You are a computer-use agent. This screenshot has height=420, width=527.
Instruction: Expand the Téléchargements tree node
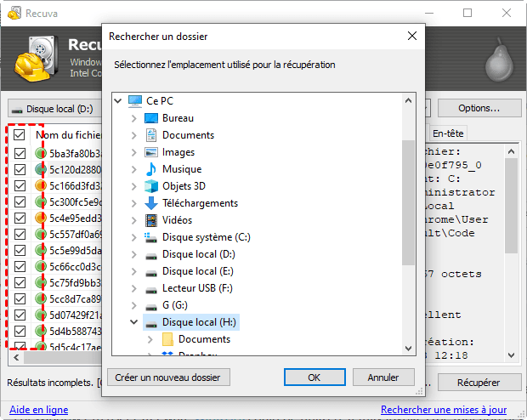(133, 203)
